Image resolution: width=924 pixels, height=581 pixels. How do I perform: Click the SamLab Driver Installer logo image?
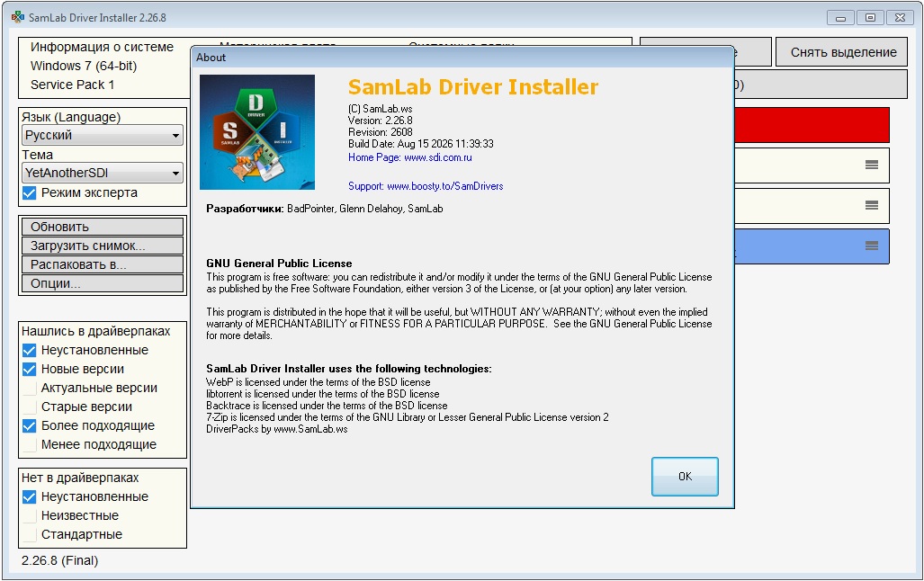[257, 132]
